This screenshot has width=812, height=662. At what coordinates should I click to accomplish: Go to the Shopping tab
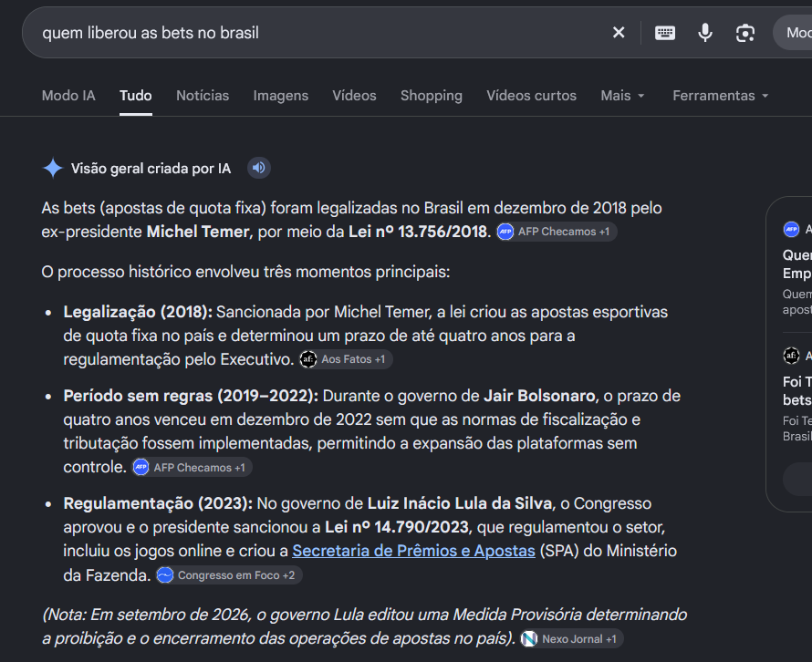click(x=432, y=96)
